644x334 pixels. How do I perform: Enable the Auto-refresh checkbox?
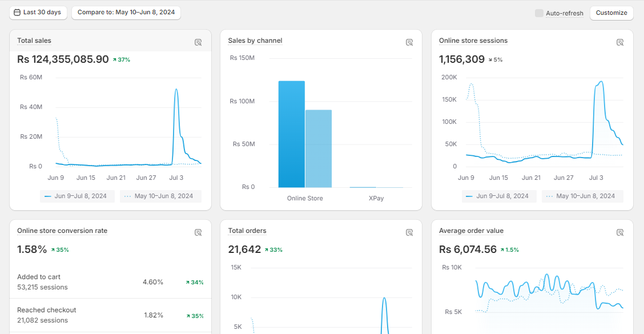click(x=539, y=13)
